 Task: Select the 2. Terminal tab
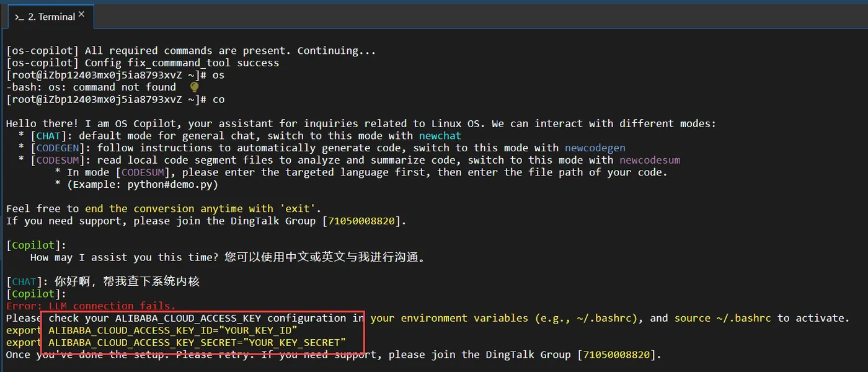pyautogui.click(x=51, y=17)
